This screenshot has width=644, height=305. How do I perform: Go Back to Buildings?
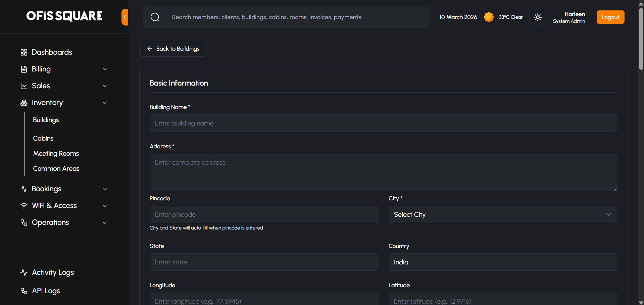(x=173, y=49)
